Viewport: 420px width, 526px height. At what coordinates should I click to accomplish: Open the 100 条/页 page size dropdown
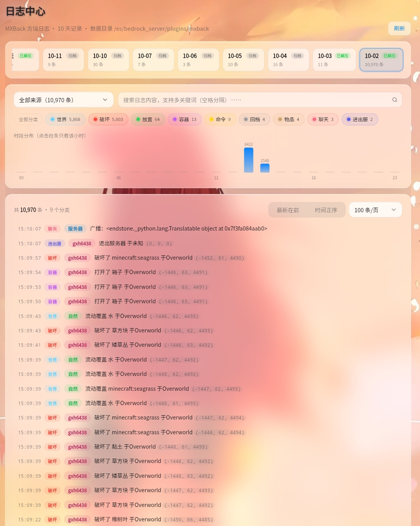click(x=375, y=210)
